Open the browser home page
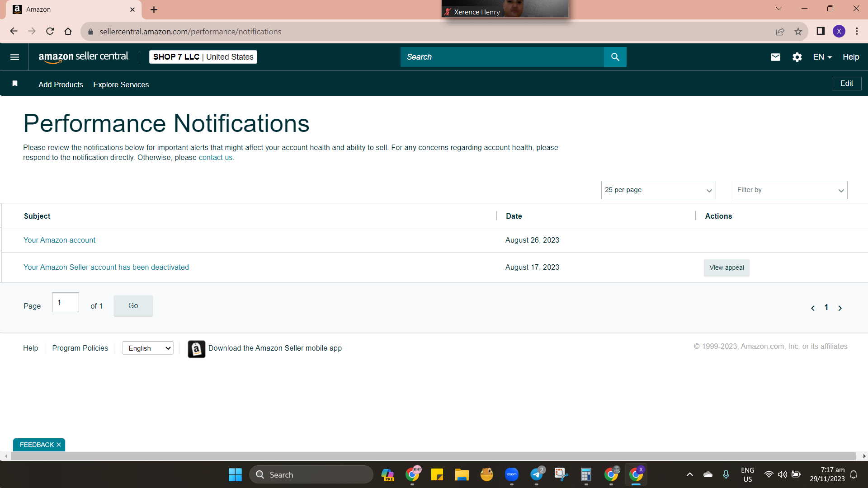 point(68,31)
